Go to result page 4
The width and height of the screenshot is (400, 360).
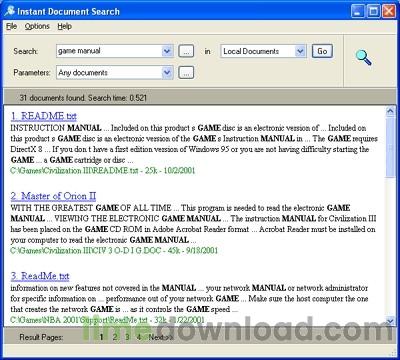139,337
